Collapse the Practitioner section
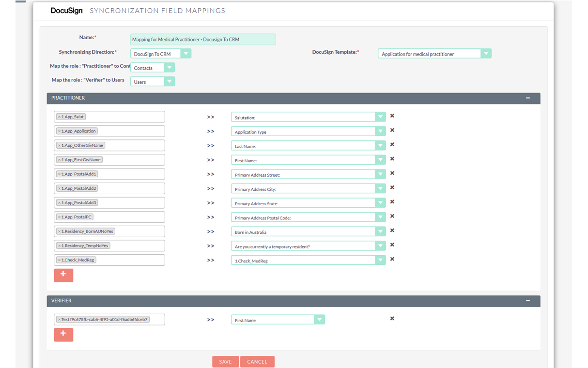The height and width of the screenshot is (368, 588). (528, 98)
